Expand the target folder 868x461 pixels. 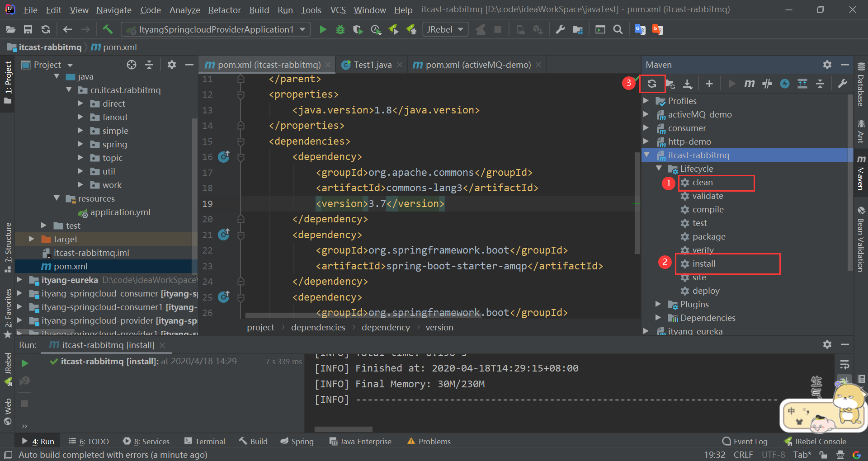point(31,239)
